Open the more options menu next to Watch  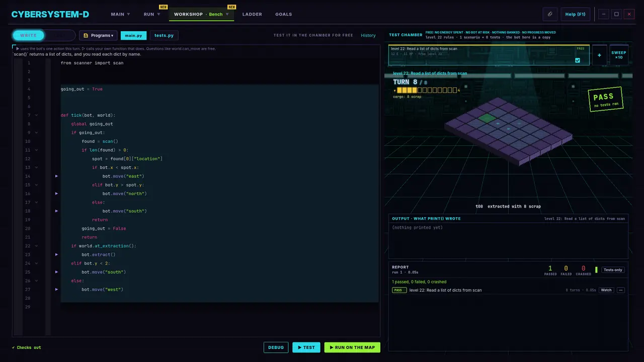point(621,290)
